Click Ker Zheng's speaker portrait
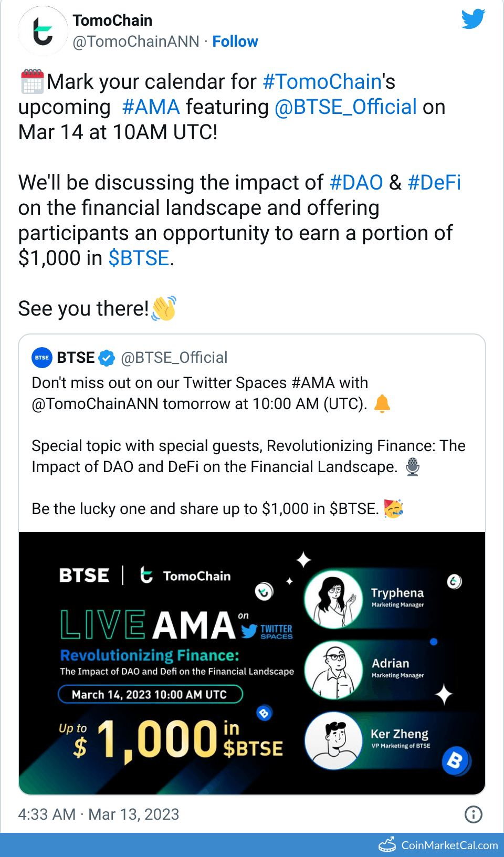The image size is (504, 857). (x=333, y=740)
